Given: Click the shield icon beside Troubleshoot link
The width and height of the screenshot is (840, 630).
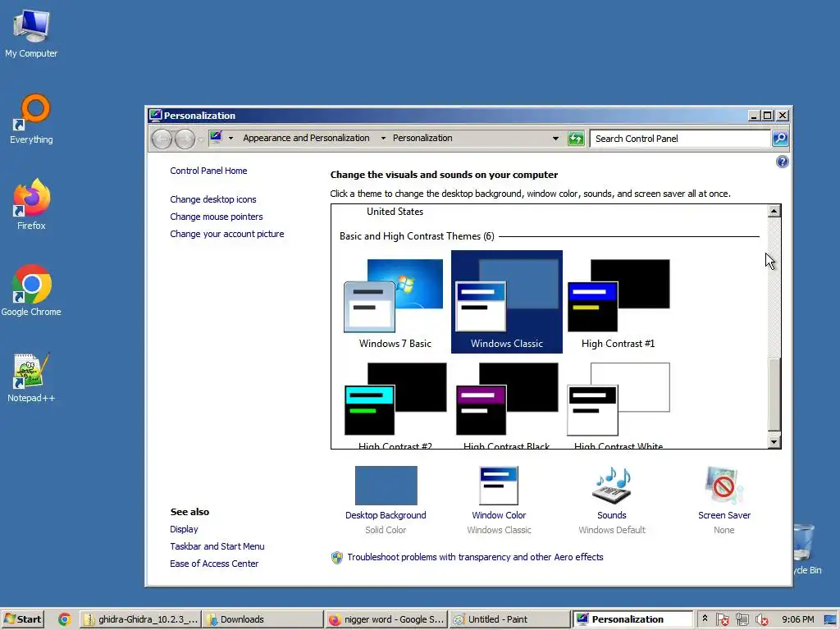Looking at the screenshot, I should [337, 558].
